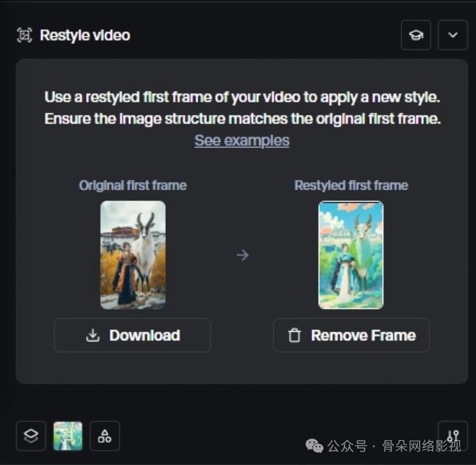Click the Download button text
Screen dimensions: 476x465
145,335
